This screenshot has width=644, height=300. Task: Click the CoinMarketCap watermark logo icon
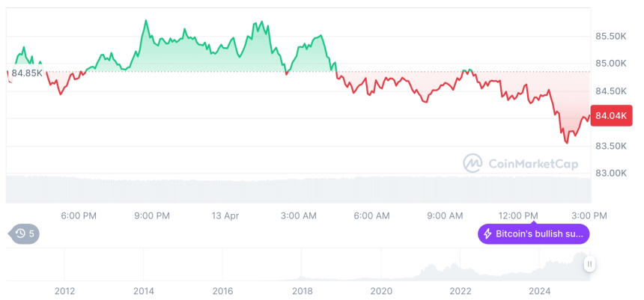click(x=472, y=162)
